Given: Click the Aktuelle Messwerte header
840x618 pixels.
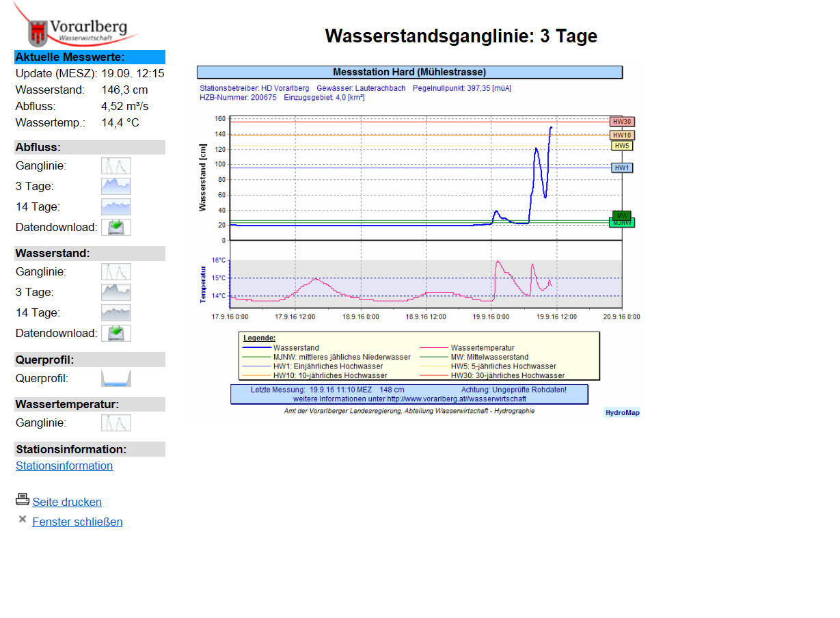Looking at the screenshot, I should click(90, 57).
